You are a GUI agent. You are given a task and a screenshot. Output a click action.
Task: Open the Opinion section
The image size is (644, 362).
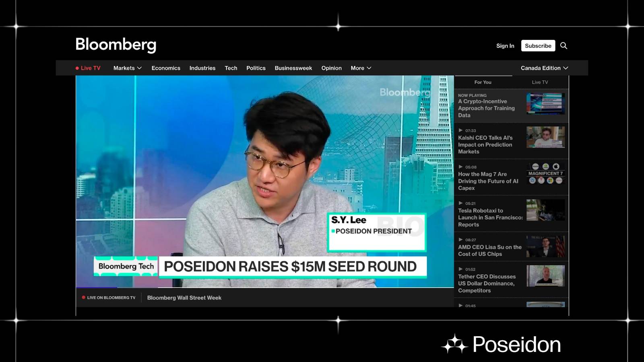point(332,68)
